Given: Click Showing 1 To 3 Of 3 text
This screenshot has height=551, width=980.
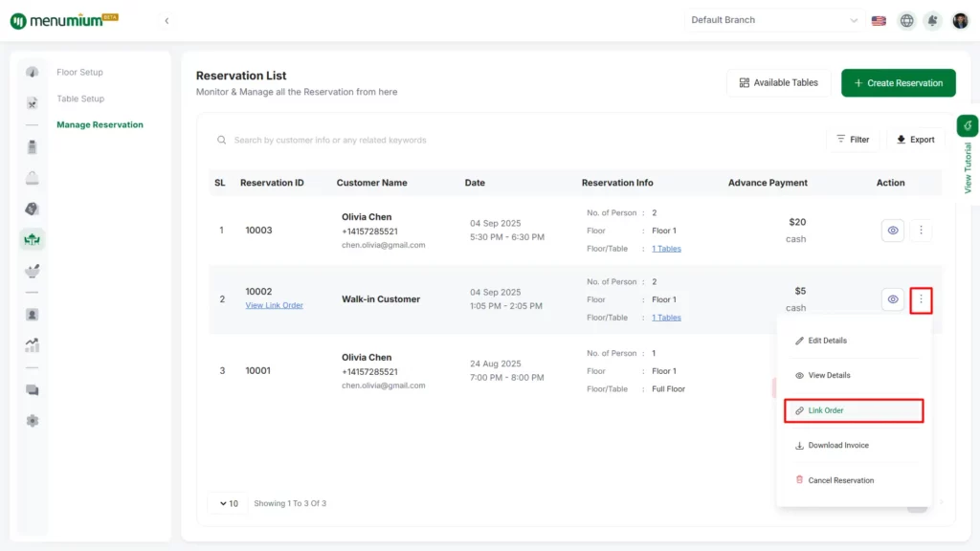Looking at the screenshot, I should (x=290, y=503).
